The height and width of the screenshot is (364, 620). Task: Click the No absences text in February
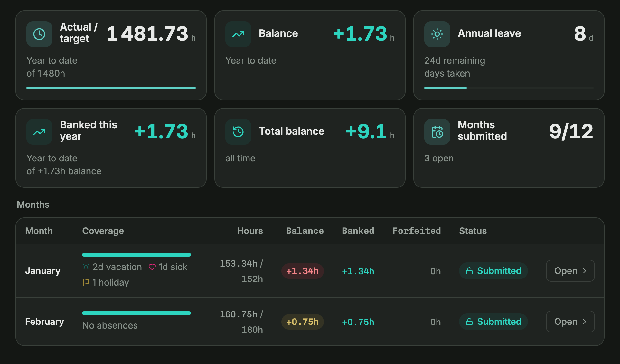[x=110, y=325]
